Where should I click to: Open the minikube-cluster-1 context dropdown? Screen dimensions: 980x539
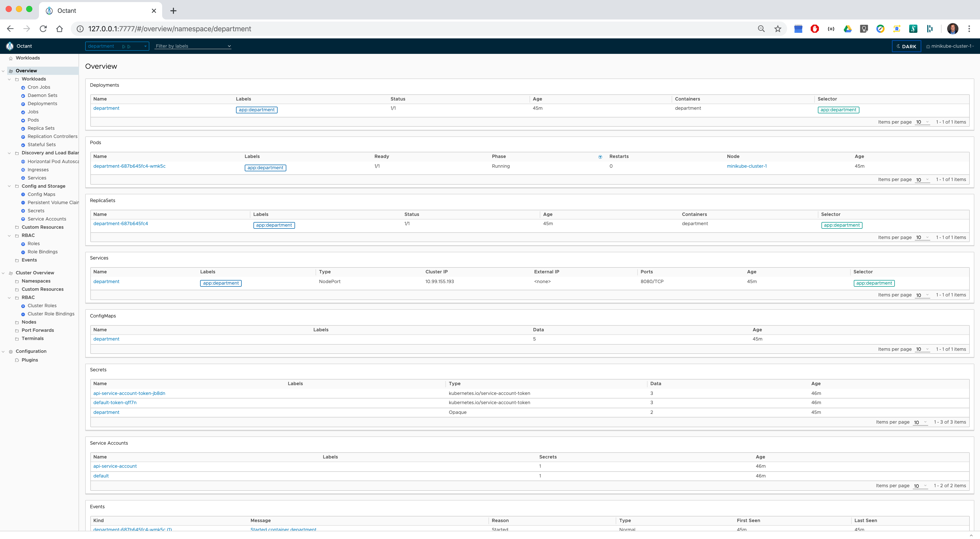coord(950,46)
